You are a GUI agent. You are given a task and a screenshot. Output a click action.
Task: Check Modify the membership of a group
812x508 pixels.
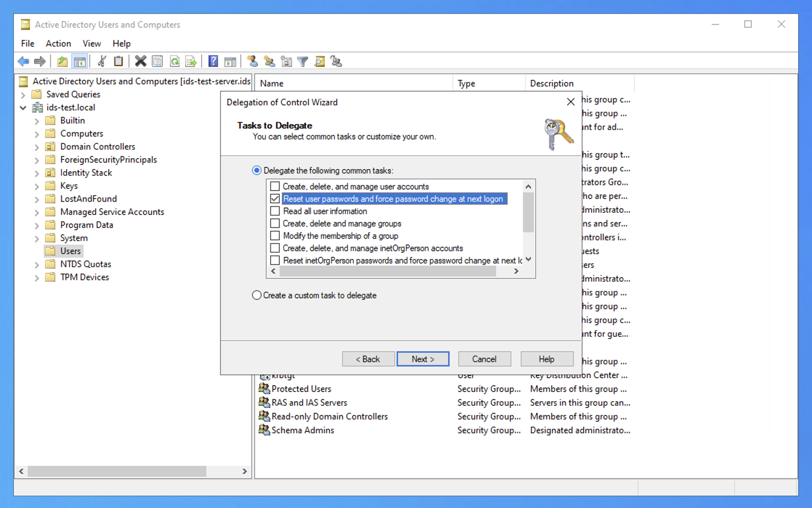coord(275,236)
